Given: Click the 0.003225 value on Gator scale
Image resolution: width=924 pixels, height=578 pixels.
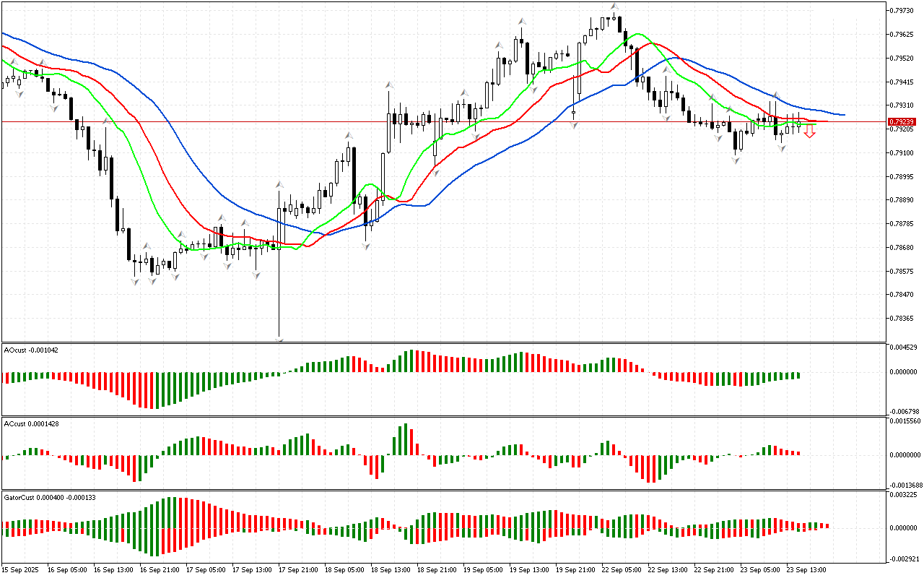Looking at the screenshot, I should pyautogui.click(x=905, y=495).
